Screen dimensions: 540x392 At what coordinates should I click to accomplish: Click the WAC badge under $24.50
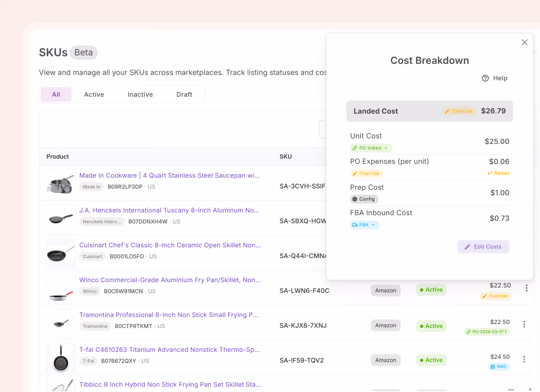[499, 367]
